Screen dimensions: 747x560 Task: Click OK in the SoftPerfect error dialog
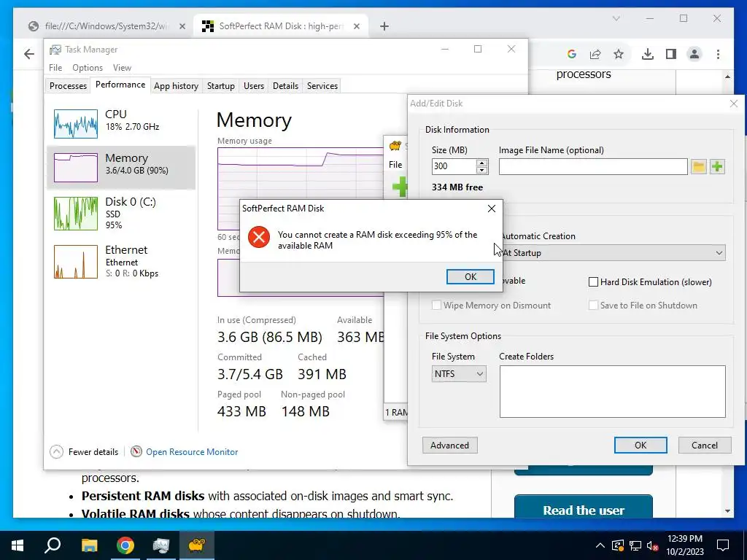(x=470, y=276)
